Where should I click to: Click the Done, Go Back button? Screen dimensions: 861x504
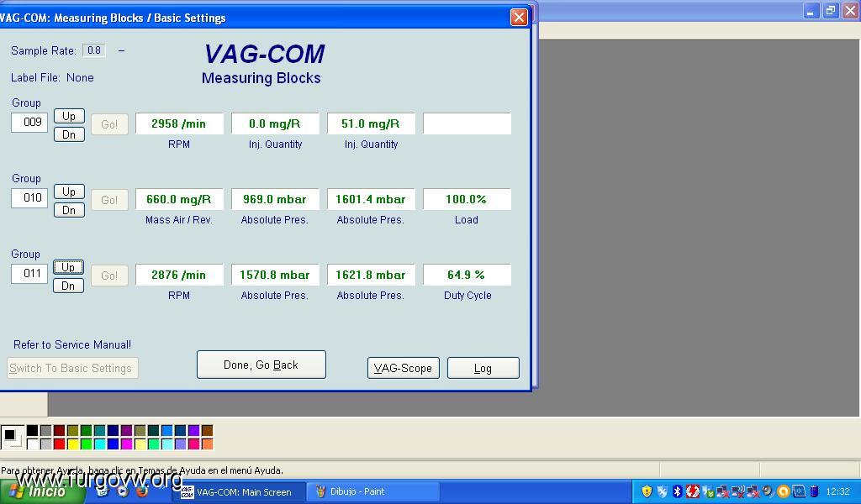pos(261,365)
